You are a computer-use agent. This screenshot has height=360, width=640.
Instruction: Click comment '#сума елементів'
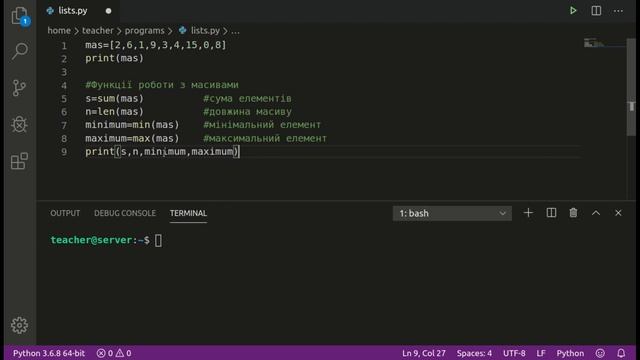(x=247, y=98)
